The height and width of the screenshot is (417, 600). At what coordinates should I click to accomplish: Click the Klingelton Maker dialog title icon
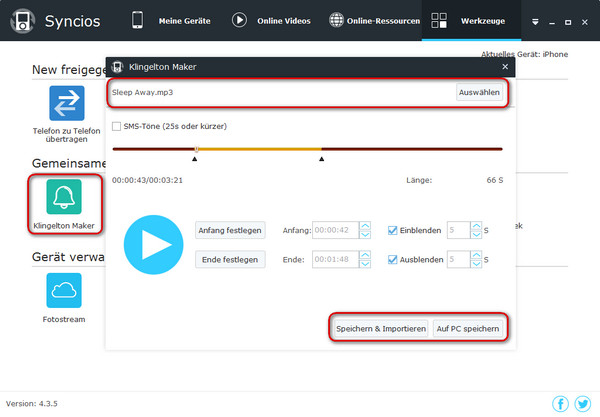pos(117,67)
